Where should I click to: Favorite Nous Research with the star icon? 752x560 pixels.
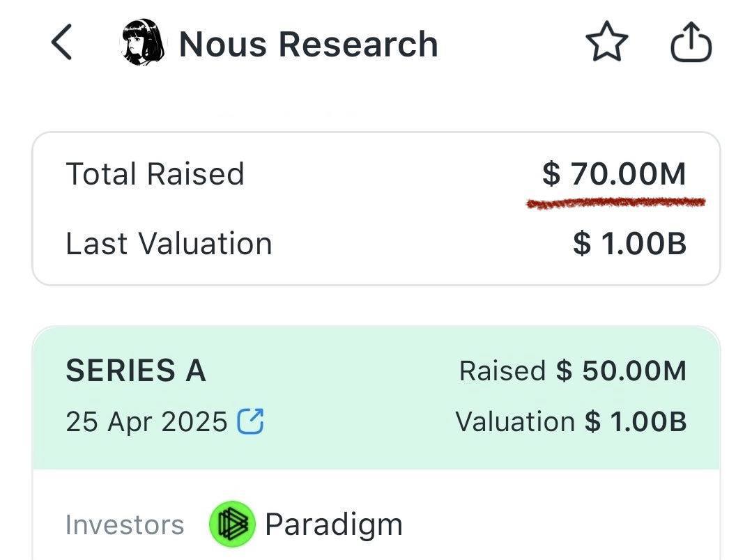[606, 42]
